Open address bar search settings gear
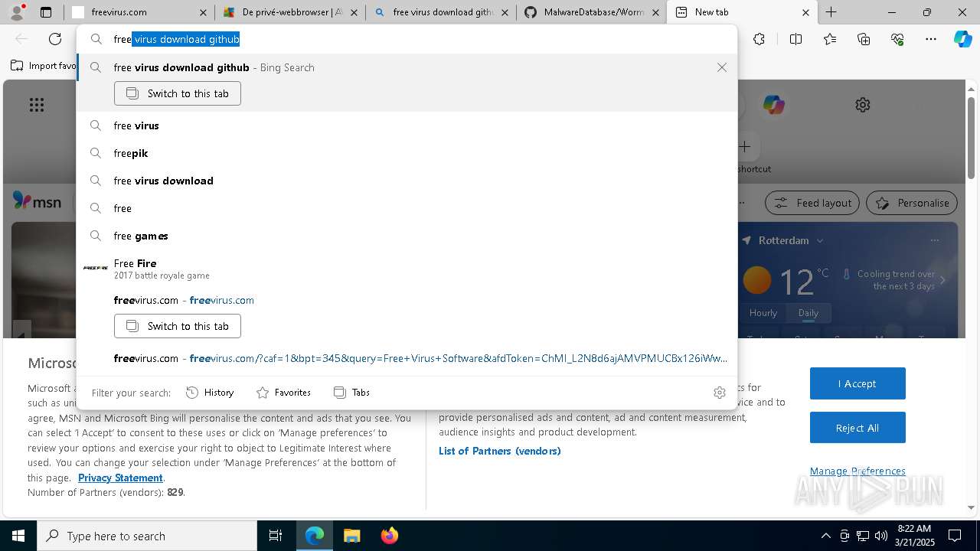Screen dimensions: 980x551 [719, 393]
